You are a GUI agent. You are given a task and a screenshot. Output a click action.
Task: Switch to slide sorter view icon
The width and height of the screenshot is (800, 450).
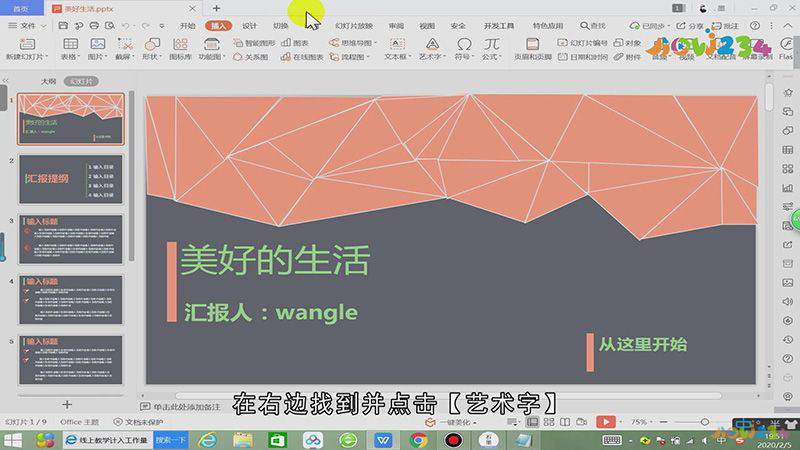(x=549, y=422)
